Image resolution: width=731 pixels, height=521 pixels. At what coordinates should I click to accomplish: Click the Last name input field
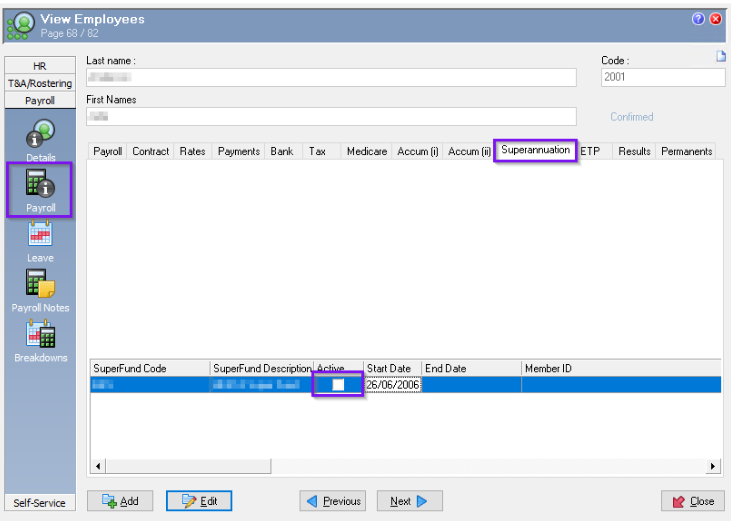[331, 78]
